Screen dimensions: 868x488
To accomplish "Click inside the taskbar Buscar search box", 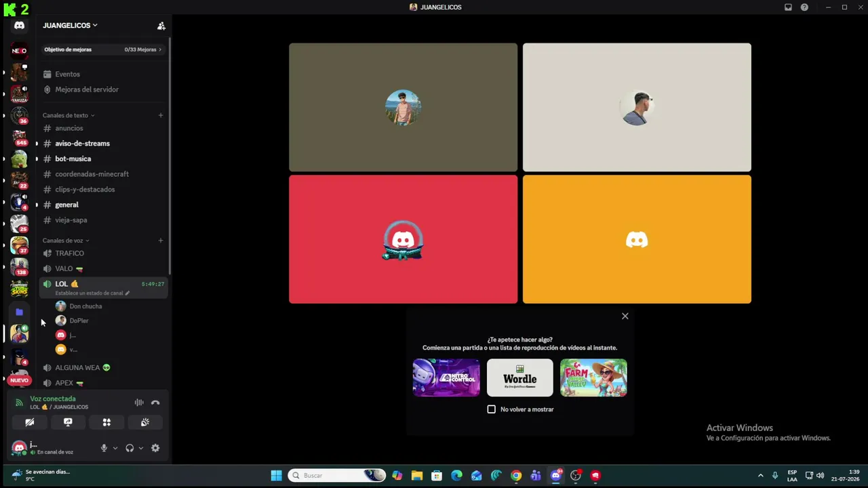I will click(337, 476).
